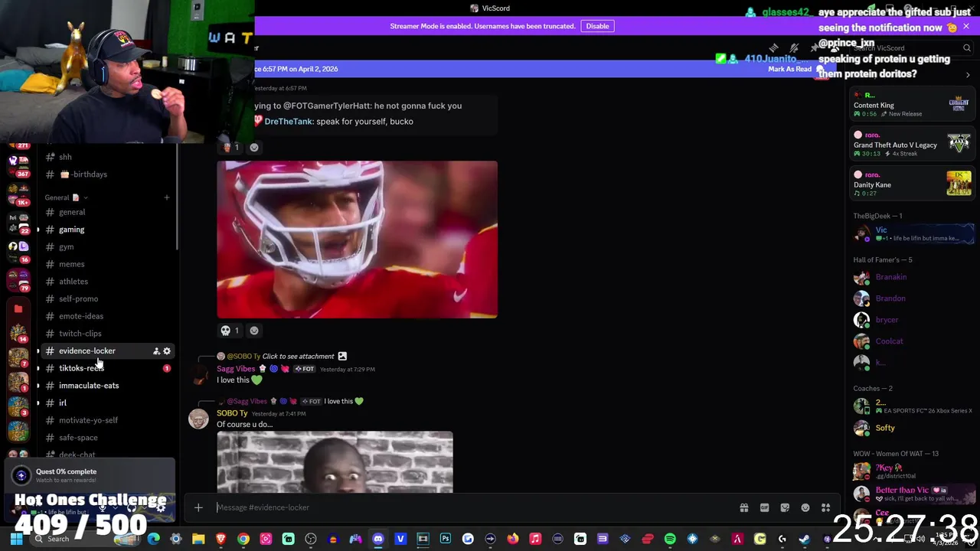Open Sagg Vibes' profile from username
This screenshot has height=551, width=980.
point(236,369)
